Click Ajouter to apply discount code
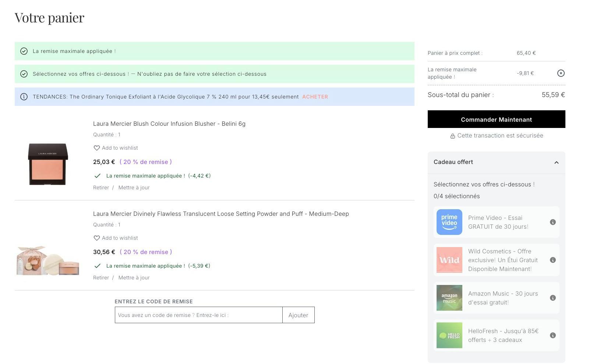The image size is (600, 364). point(298,315)
